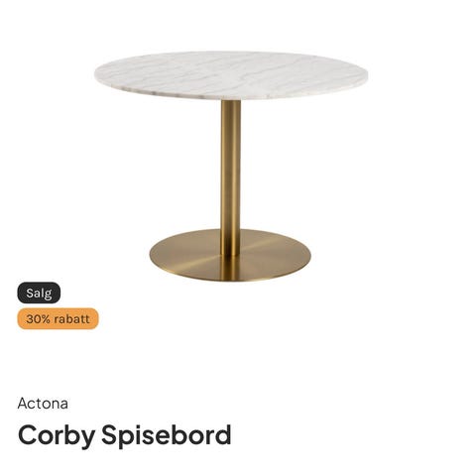Click the round brass base plate
Viewport: 476px width, 476px height.
230,255
